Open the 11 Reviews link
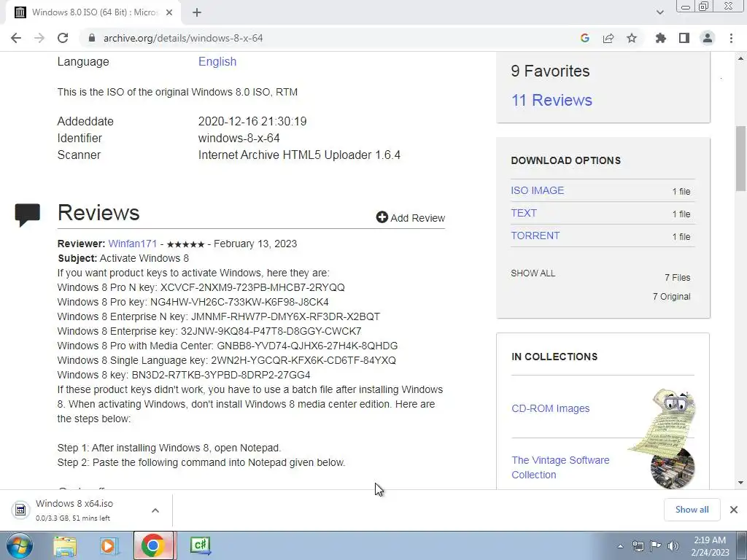This screenshot has width=747, height=560. pos(551,100)
